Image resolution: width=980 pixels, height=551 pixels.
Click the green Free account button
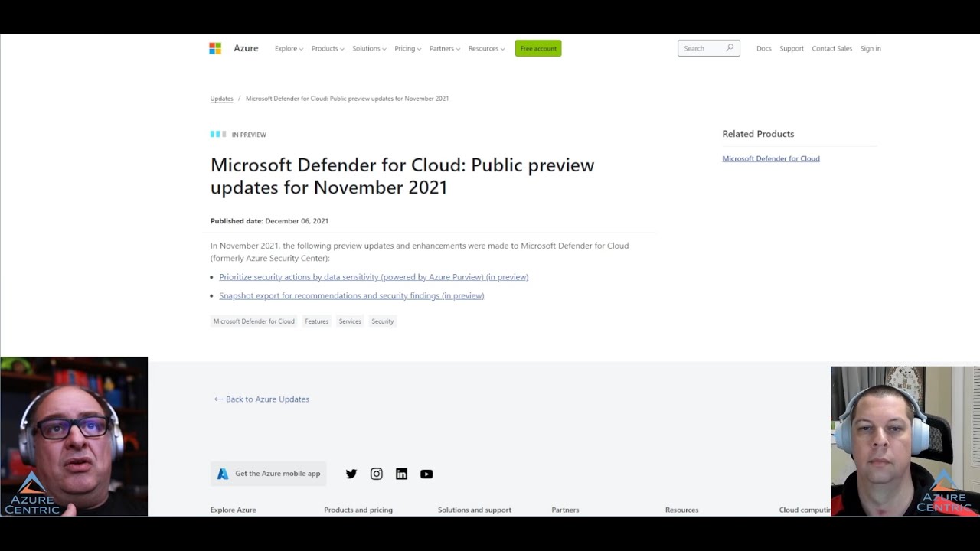click(x=538, y=48)
